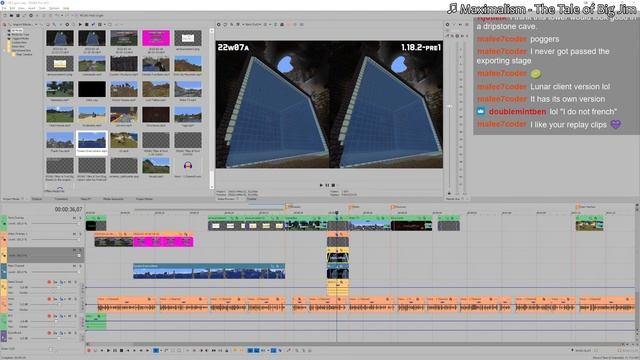Open Project Video Properties gear above preview
The height and width of the screenshot is (360, 640).
219,24
